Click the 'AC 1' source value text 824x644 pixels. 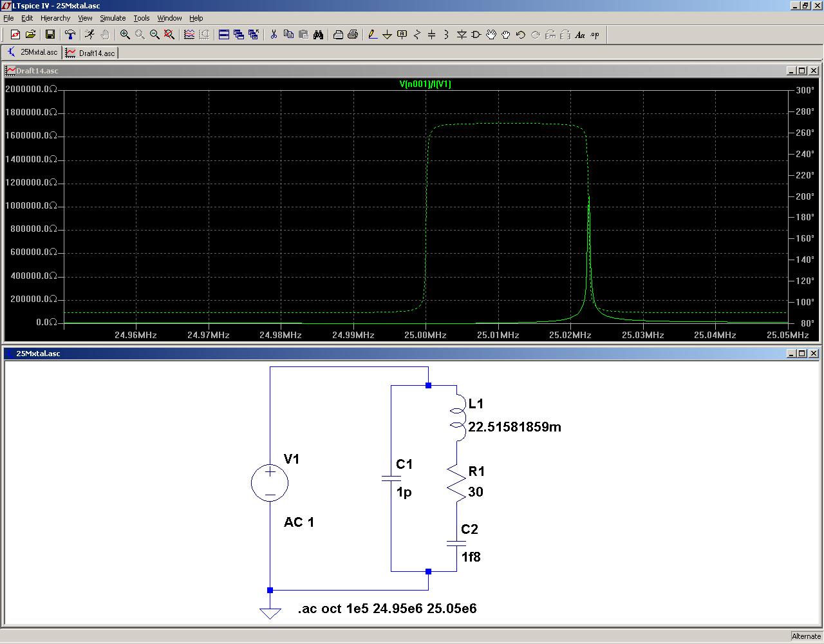tap(299, 522)
